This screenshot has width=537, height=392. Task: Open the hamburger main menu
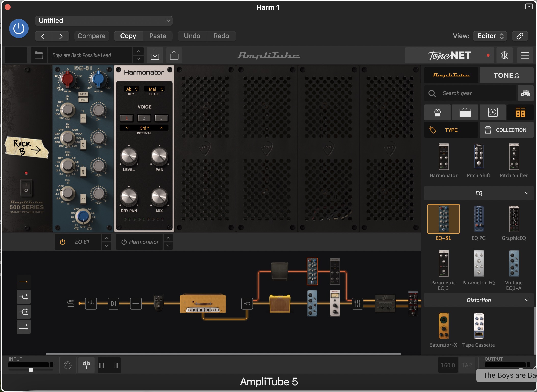point(525,55)
